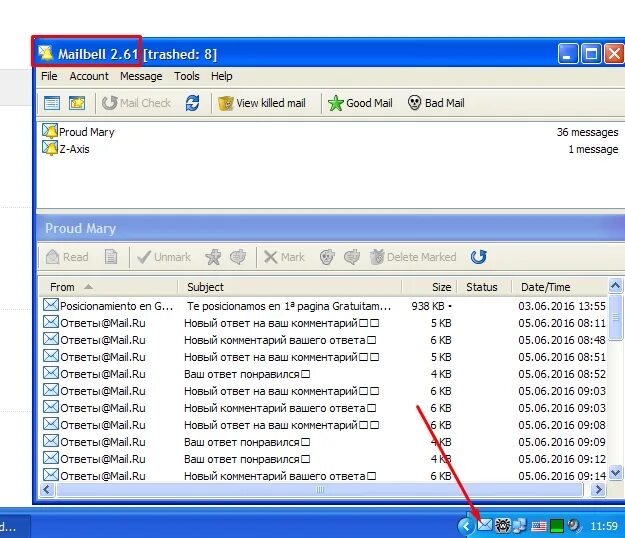This screenshot has width=625, height=538.
Task: Click the yellow mail folder toolbar icon
Action: click(77, 103)
